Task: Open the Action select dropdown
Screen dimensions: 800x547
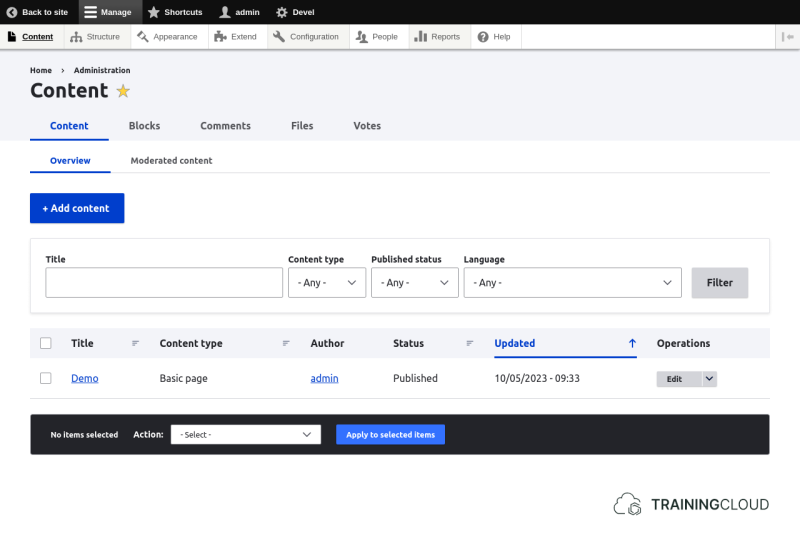Action: [x=246, y=435]
